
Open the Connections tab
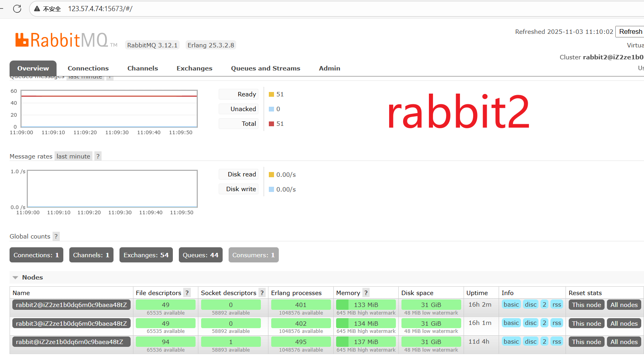click(88, 68)
